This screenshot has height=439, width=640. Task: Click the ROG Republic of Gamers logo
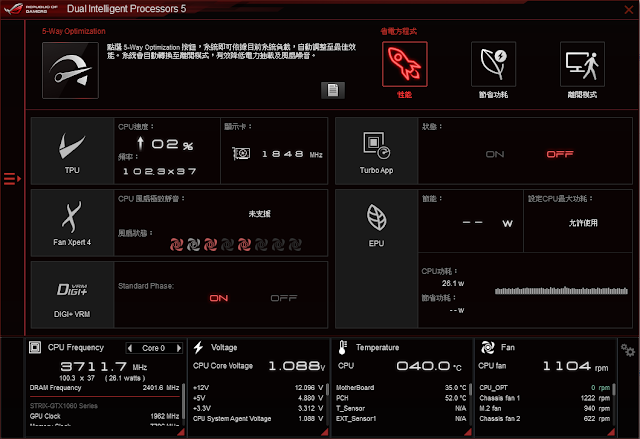tap(31, 9)
